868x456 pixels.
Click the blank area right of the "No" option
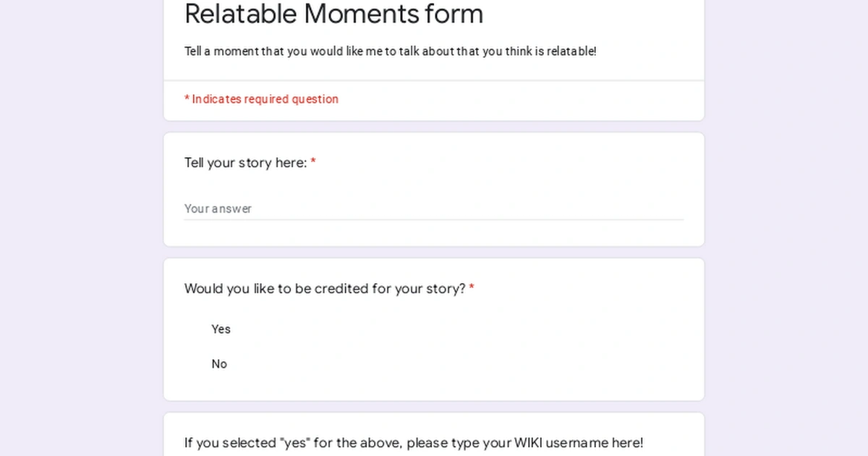[434, 364]
